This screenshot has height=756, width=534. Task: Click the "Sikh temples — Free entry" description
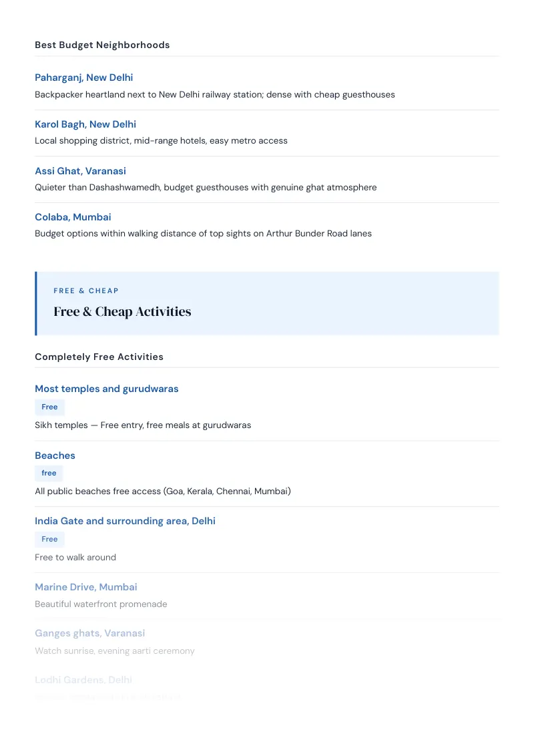coord(143,425)
